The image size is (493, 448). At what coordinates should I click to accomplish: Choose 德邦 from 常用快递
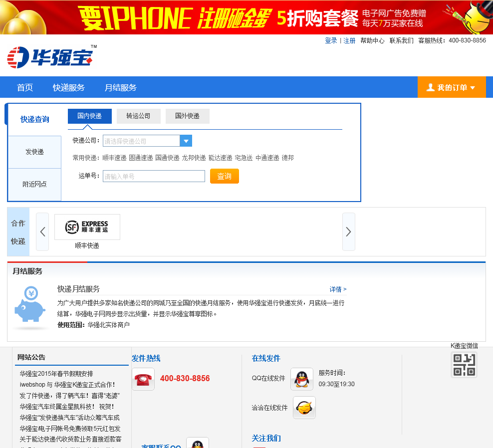point(288,158)
